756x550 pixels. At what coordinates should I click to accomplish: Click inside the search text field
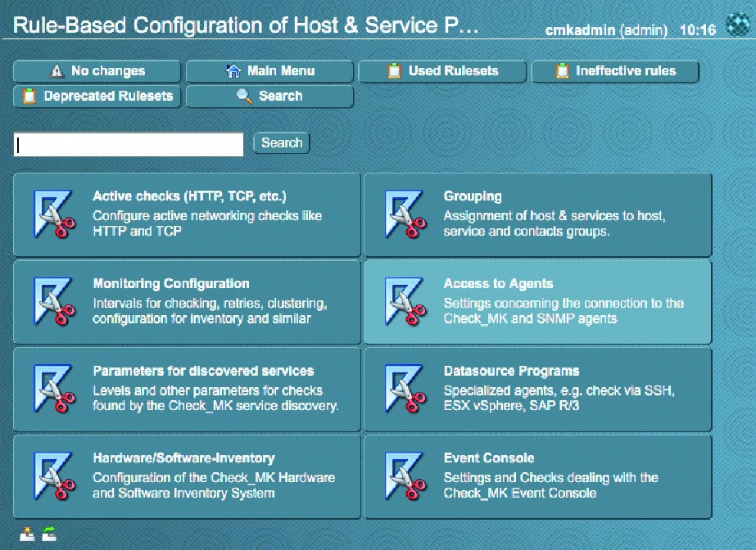tap(127, 143)
